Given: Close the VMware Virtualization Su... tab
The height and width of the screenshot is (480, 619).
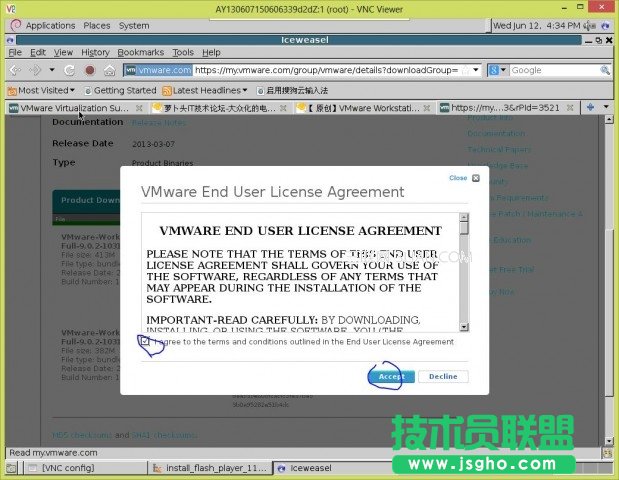Looking at the screenshot, I should tap(139, 108).
